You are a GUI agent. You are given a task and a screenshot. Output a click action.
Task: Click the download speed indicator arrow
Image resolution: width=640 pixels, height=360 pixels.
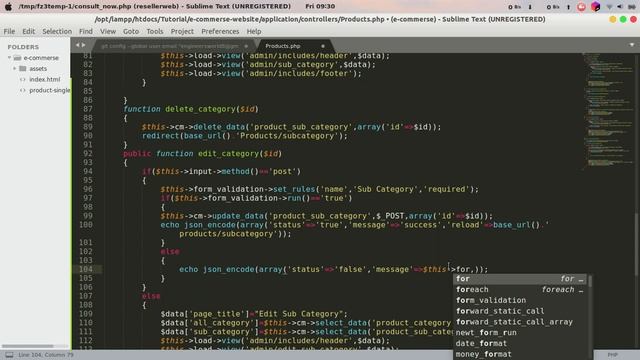point(530,7)
